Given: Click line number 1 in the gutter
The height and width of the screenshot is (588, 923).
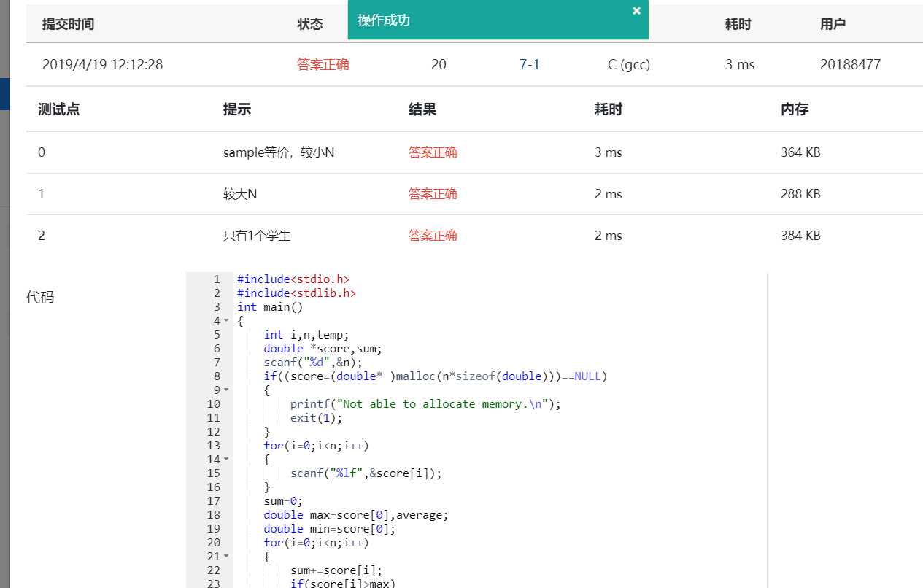Looking at the screenshot, I should point(217,279).
